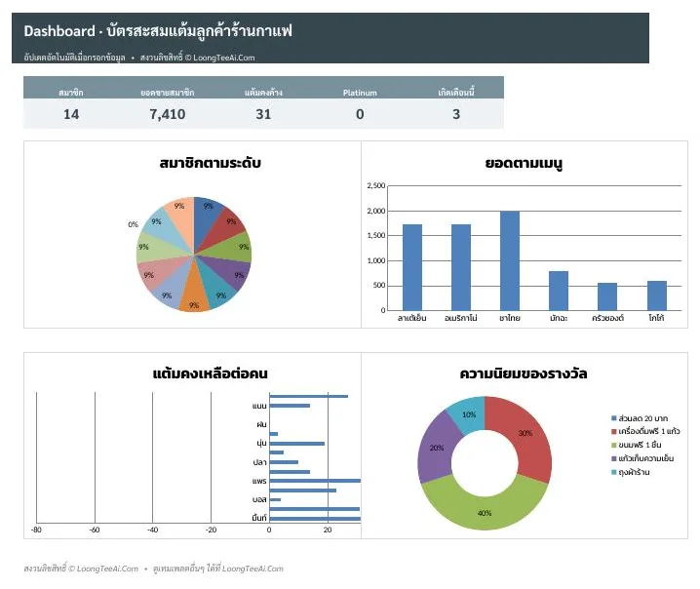Click the ปลา label in the points chart
This screenshot has width=700, height=589.
(259, 462)
